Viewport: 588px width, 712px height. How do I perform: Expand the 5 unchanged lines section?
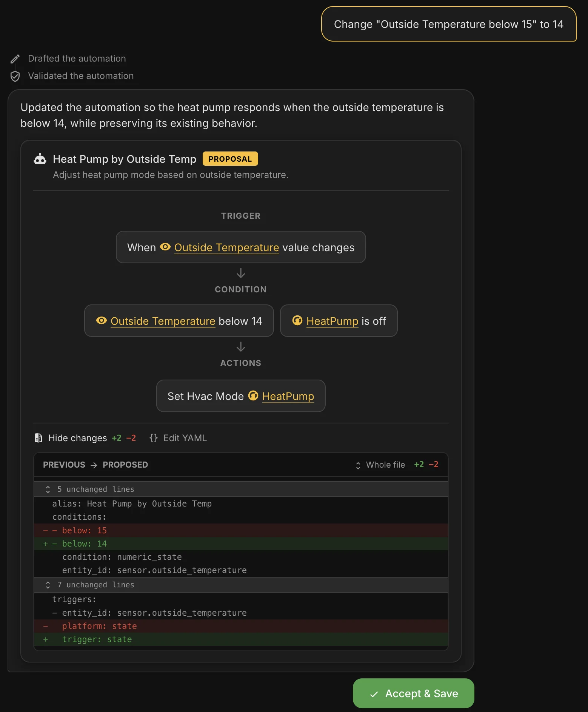[x=241, y=489]
